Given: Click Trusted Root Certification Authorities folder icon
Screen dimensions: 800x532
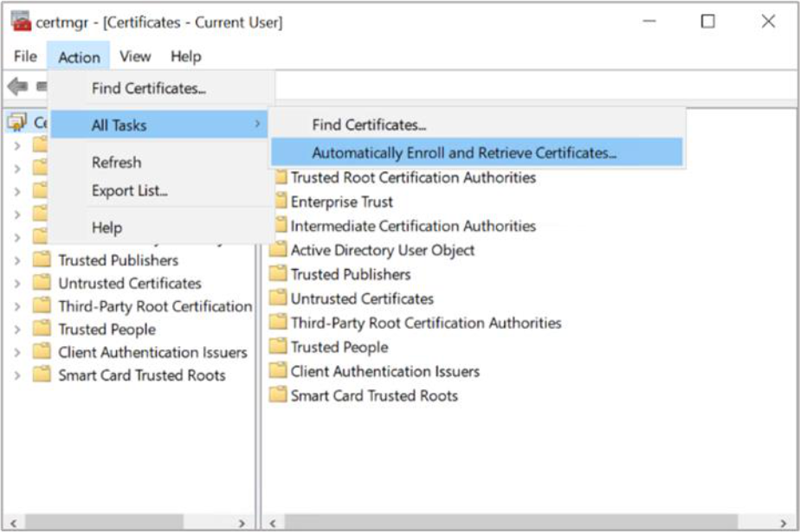Looking at the screenshot, I should [x=278, y=177].
